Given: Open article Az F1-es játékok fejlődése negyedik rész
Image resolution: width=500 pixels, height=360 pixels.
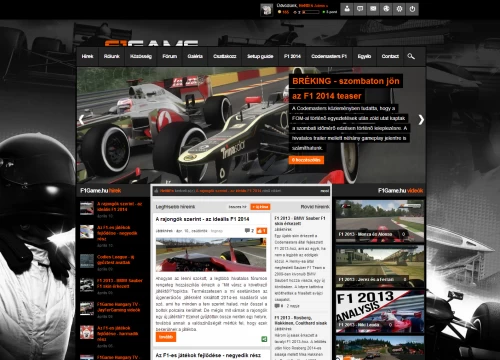Looking at the screenshot, I should [x=208, y=355].
